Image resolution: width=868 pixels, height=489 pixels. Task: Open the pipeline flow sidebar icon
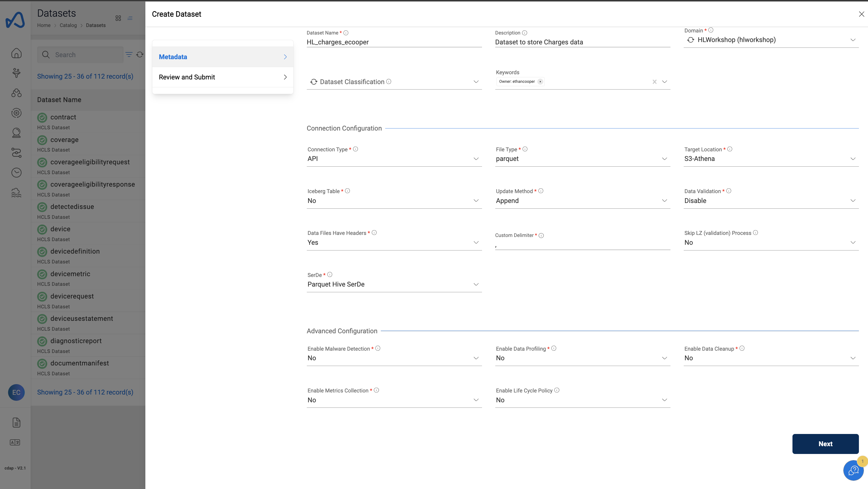pyautogui.click(x=16, y=153)
